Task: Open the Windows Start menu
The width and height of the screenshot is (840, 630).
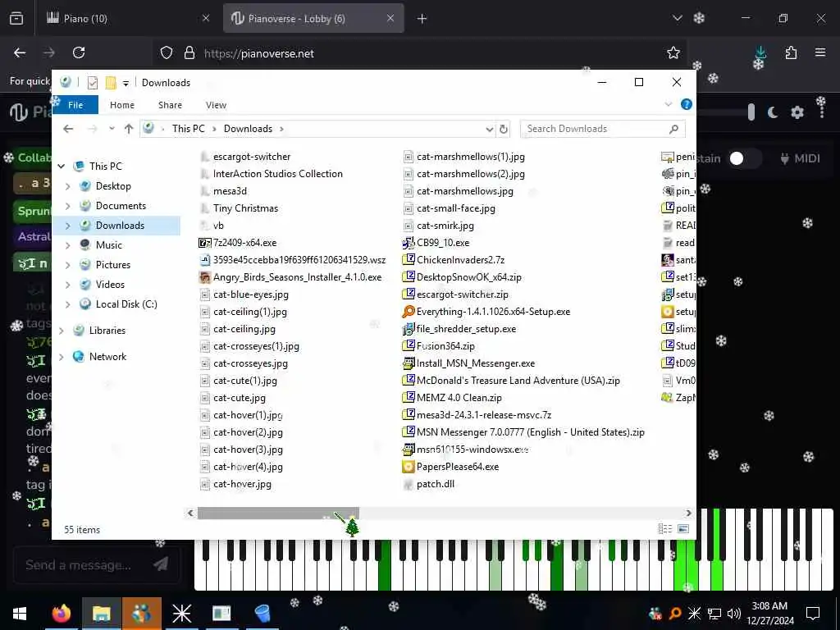Action: pyautogui.click(x=20, y=614)
